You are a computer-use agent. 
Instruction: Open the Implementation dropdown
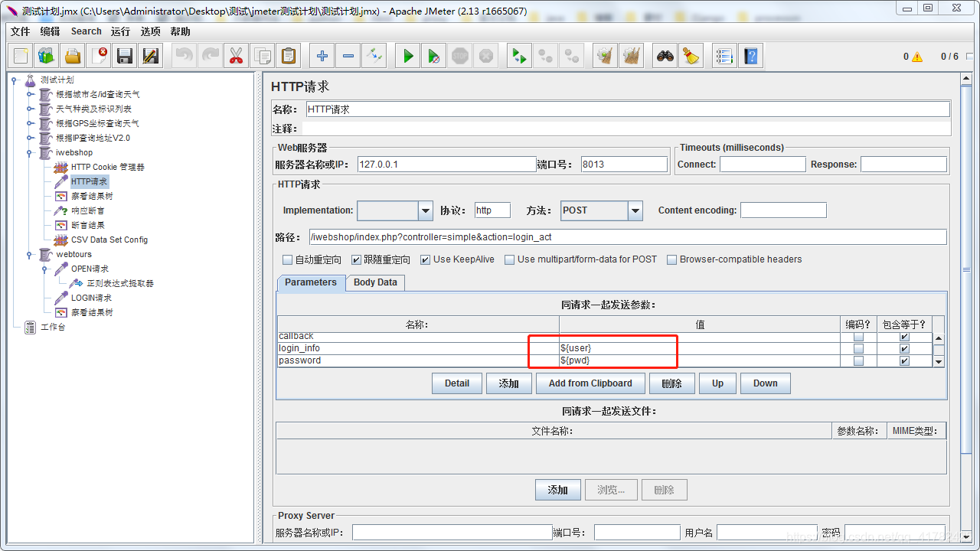click(426, 210)
